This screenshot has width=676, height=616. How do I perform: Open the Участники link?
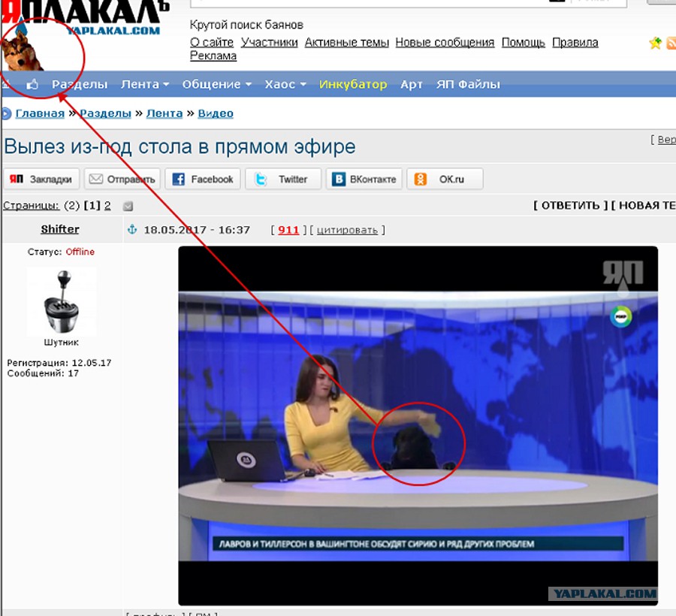tap(269, 42)
